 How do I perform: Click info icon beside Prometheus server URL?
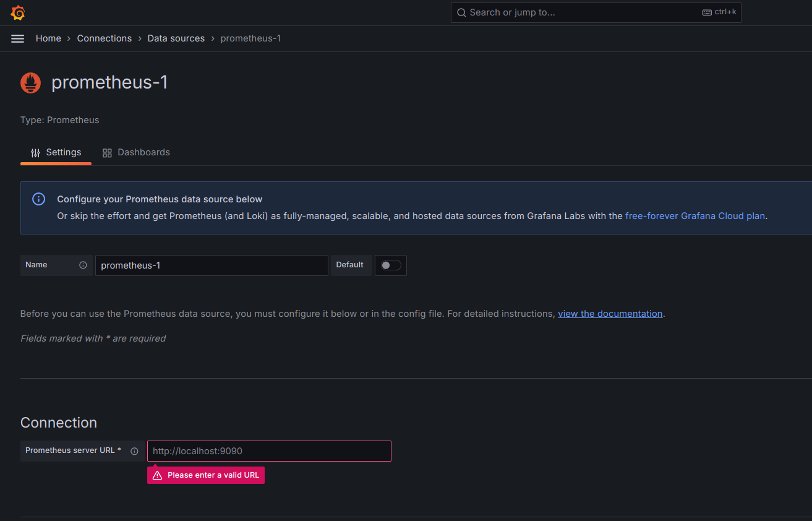tap(134, 451)
